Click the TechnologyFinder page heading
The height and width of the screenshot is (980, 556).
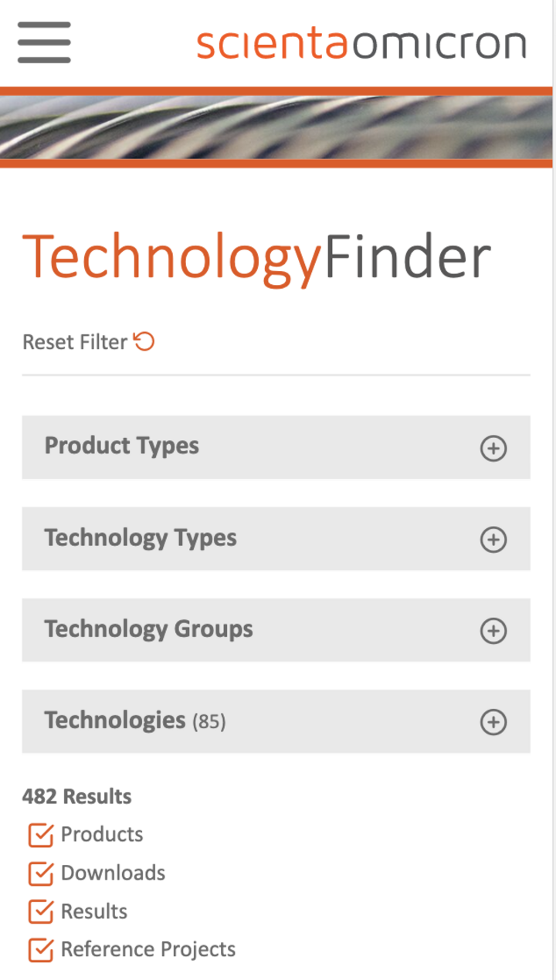tap(256, 257)
